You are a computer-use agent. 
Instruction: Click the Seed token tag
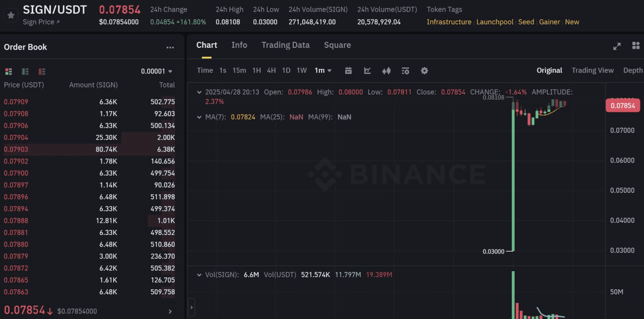[x=526, y=22]
